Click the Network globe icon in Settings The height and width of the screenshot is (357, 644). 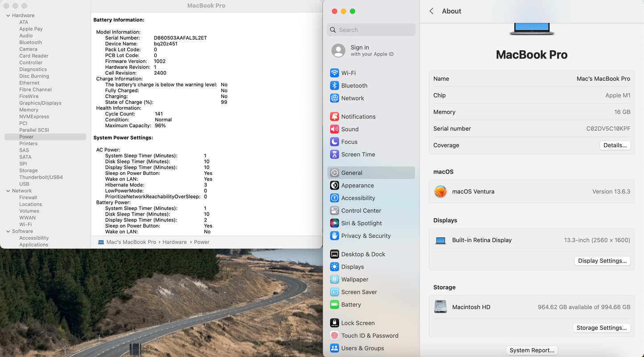[x=334, y=98]
